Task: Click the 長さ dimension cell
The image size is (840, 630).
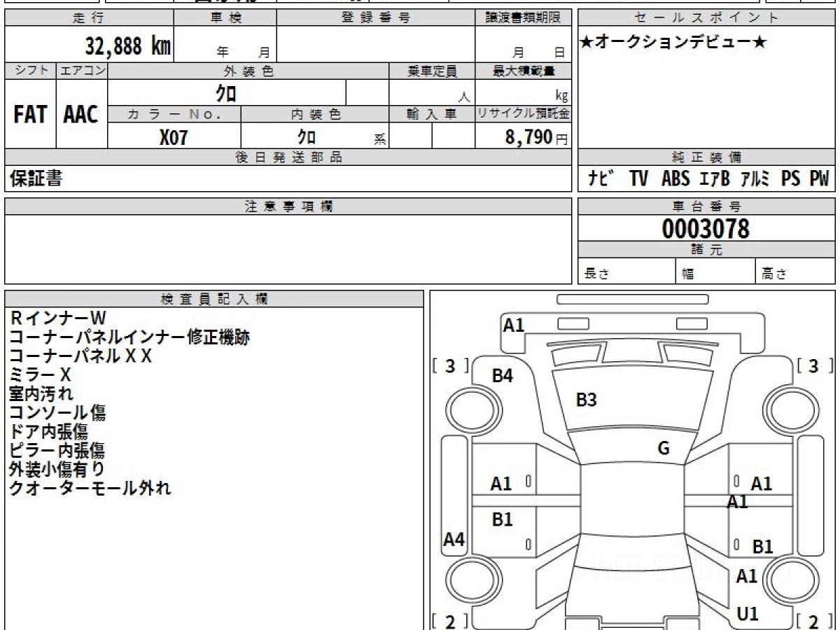Action: (x=627, y=272)
